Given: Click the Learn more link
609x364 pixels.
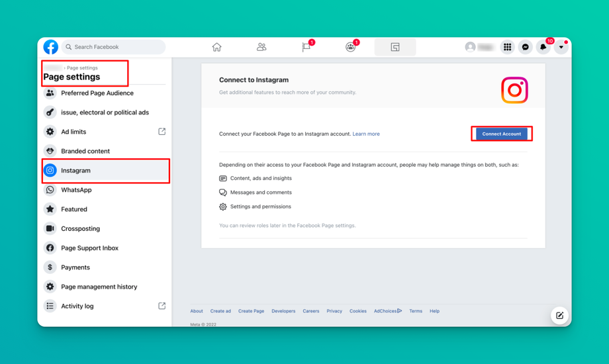Looking at the screenshot, I should pos(366,134).
